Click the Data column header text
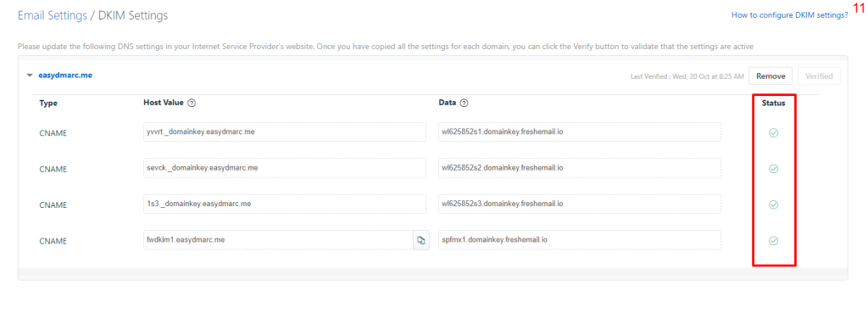The image size is (868, 325). coord(448,103)
